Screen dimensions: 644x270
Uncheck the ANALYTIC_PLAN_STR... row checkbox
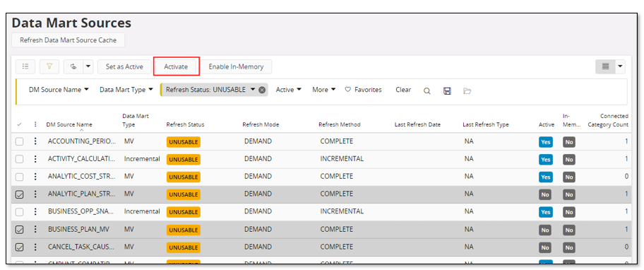pos(19,195)
